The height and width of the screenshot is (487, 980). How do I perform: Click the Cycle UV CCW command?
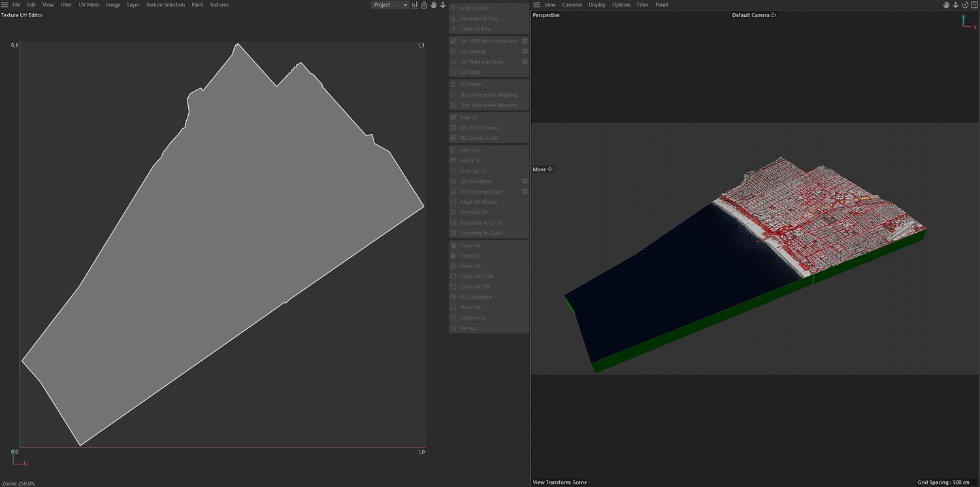click(489, 277)
